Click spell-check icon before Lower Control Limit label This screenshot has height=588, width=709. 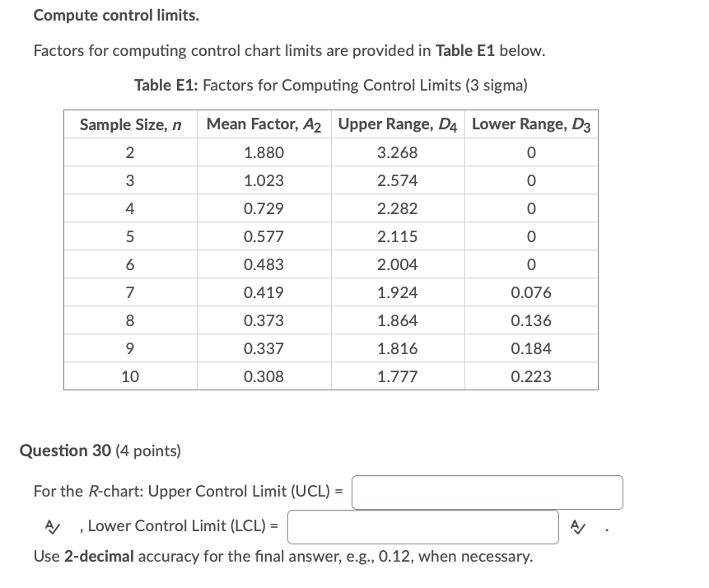coord(52,526)
